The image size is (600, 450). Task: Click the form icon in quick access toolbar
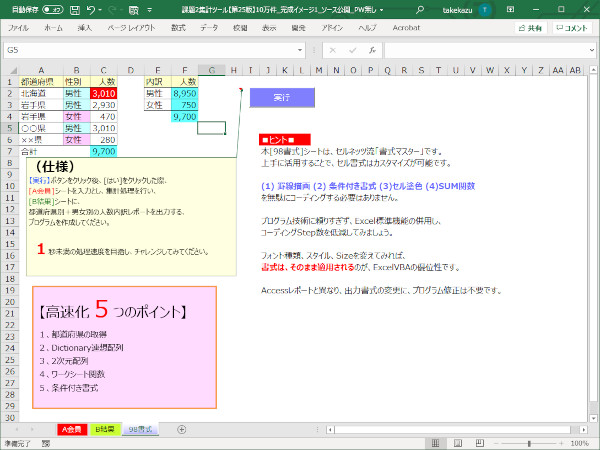[134, 10]
